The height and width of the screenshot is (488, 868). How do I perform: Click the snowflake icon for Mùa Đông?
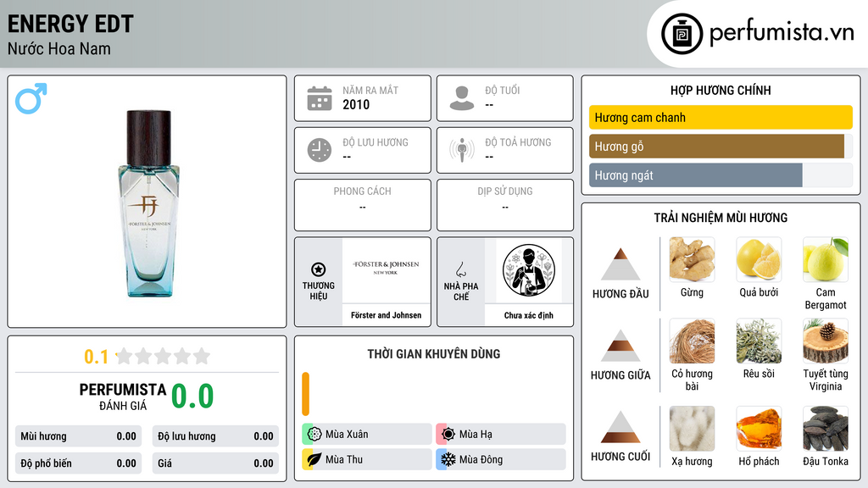(448, 459)
